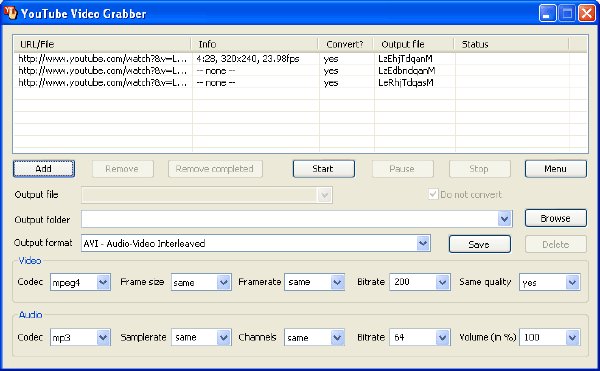The width and height of the screenshot is (600, 371).
Task: Open the Video Codec mpeg4 dropdown
Action: [x=103, y=282]
